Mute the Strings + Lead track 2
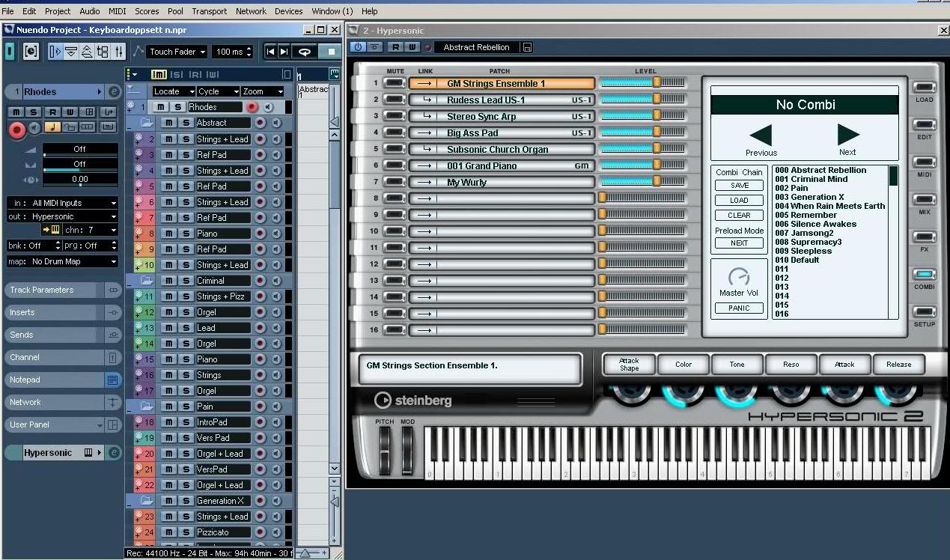 (169, 139)
